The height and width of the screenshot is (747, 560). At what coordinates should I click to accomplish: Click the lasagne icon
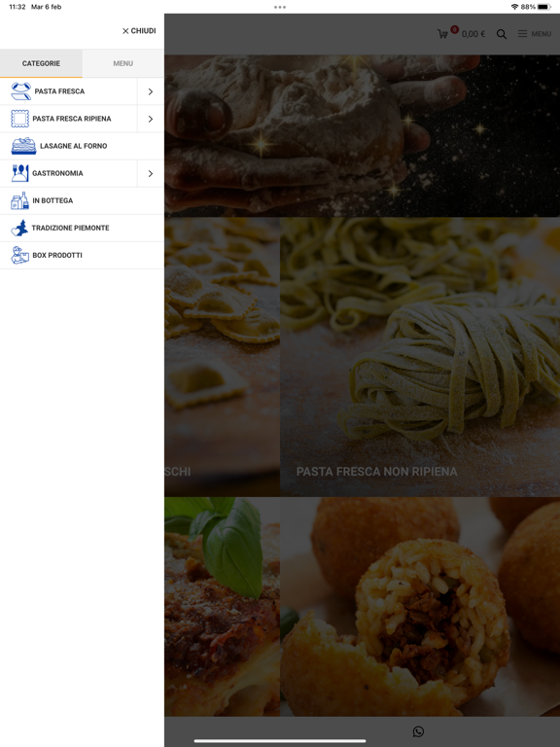pyautogui.click(x=23, y=146)
